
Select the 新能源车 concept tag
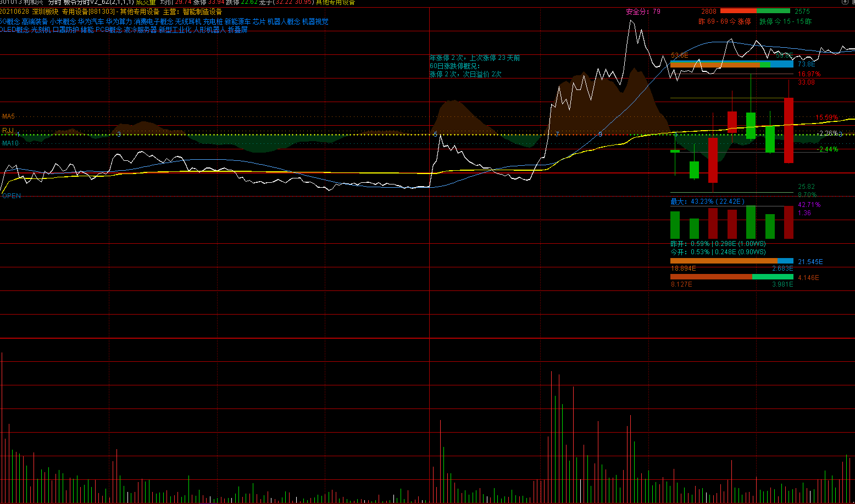click(237, 21)
